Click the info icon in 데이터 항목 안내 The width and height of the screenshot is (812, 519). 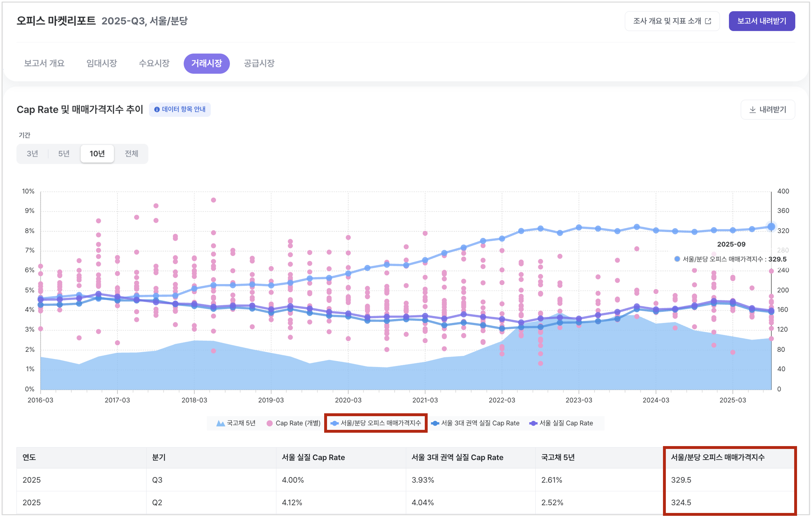[x=157, y=110]
